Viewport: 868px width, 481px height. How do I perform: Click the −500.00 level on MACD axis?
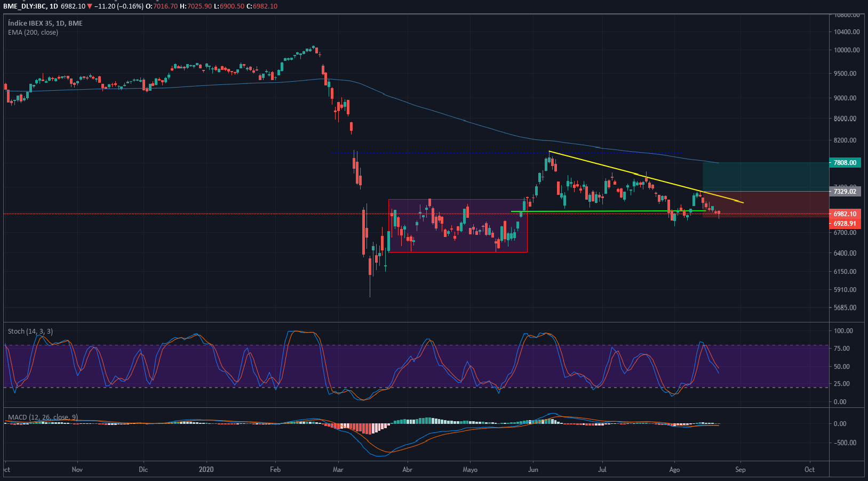point(845,443)
